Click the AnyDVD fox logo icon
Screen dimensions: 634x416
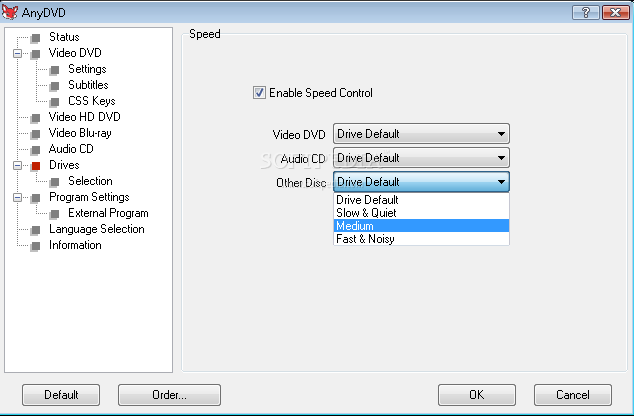pos(10,12)
